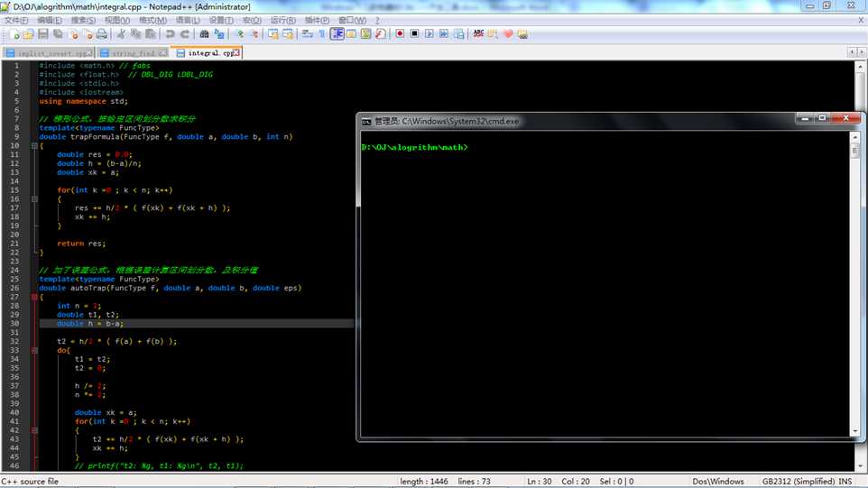Screen dimensions: 868x488
Task: Click the Save All toolbar icon
Action: pos(58,34)
